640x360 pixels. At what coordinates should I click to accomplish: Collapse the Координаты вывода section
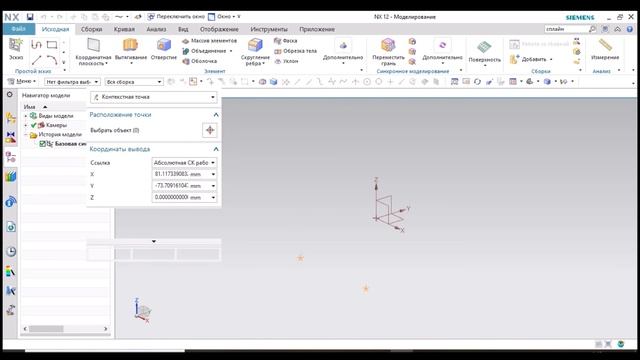coord(216,149)
